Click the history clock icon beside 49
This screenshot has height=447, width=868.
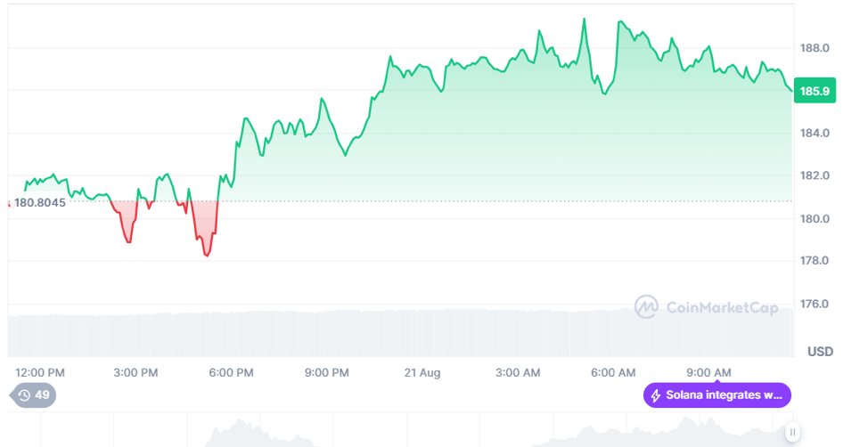(x=23, y=395)
